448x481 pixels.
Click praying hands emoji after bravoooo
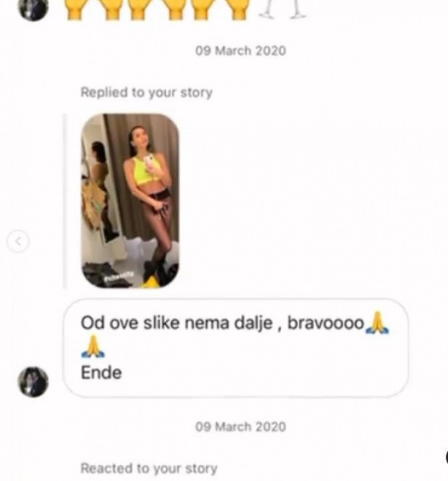point(377,323)
